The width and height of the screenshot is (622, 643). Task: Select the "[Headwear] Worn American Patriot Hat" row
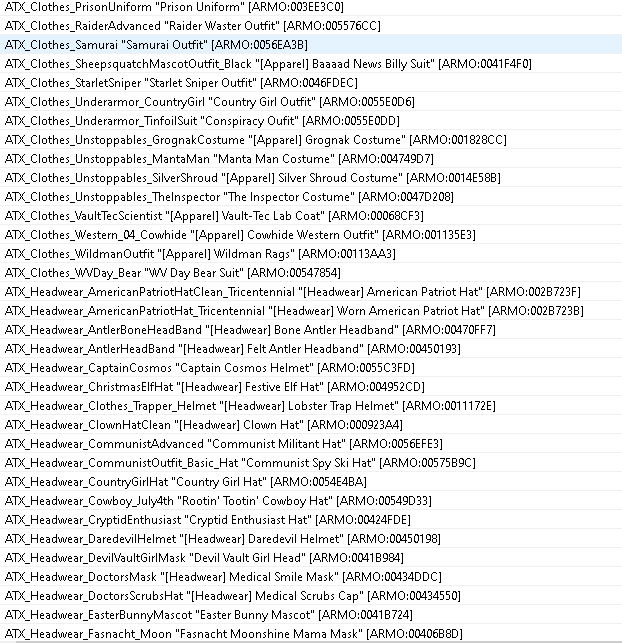tap(311, 310)
